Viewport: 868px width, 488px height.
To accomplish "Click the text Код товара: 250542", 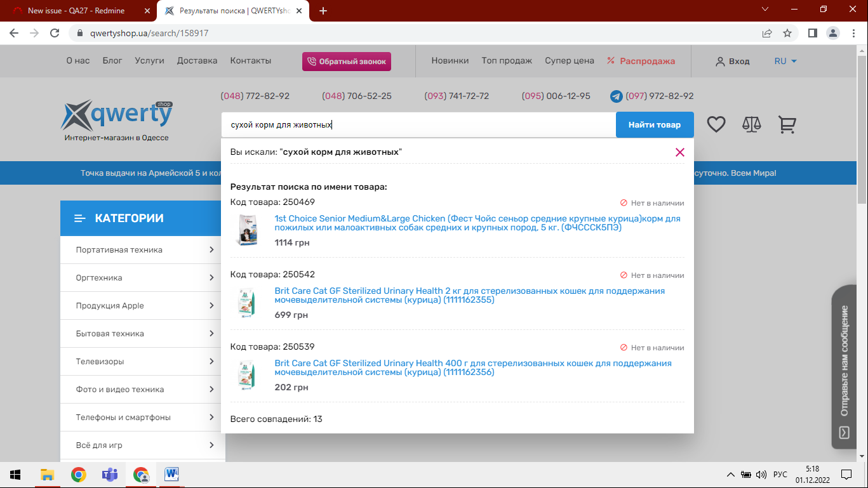I will coord(272,275).
